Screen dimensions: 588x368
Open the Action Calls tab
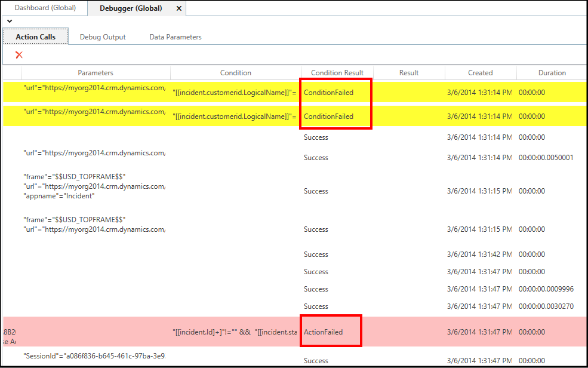[36, 37]
